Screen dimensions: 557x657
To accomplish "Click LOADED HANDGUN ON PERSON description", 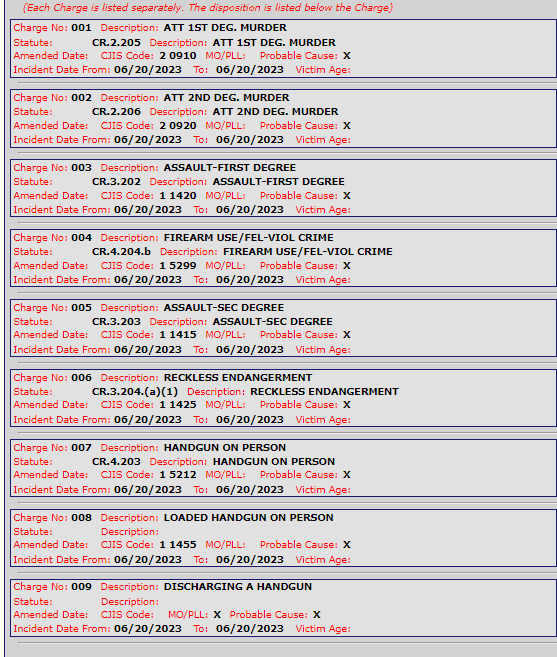I will click(249, 518).
